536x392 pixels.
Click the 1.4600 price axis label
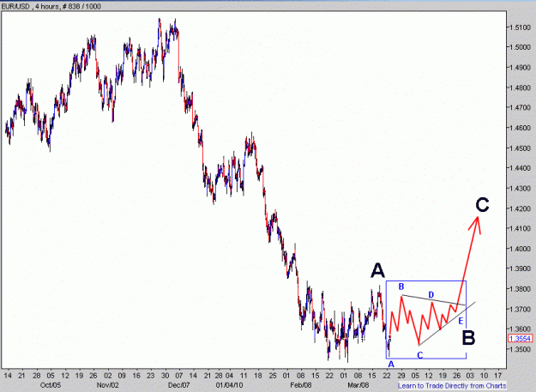[x=521, y=128]
